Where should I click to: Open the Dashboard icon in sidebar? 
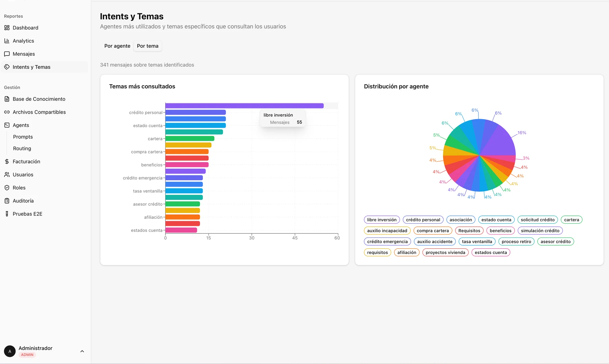(x=7, y=28)
